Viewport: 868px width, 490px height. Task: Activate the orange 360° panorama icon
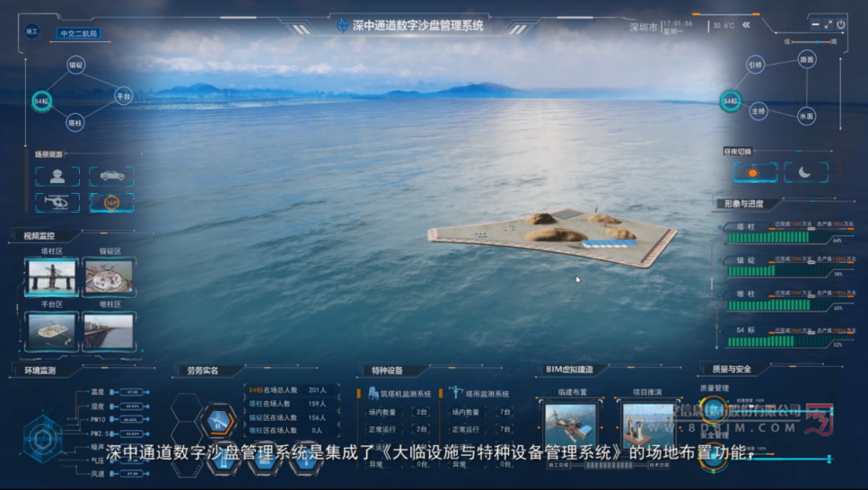[x=112, y=203]
